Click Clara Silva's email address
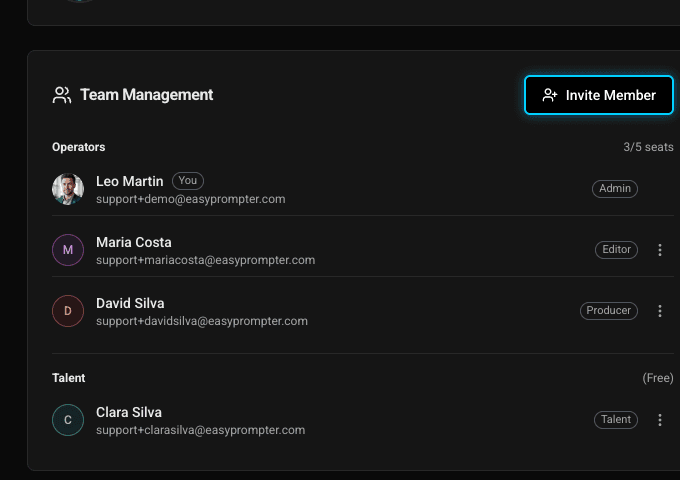 [x=200, y=430]
